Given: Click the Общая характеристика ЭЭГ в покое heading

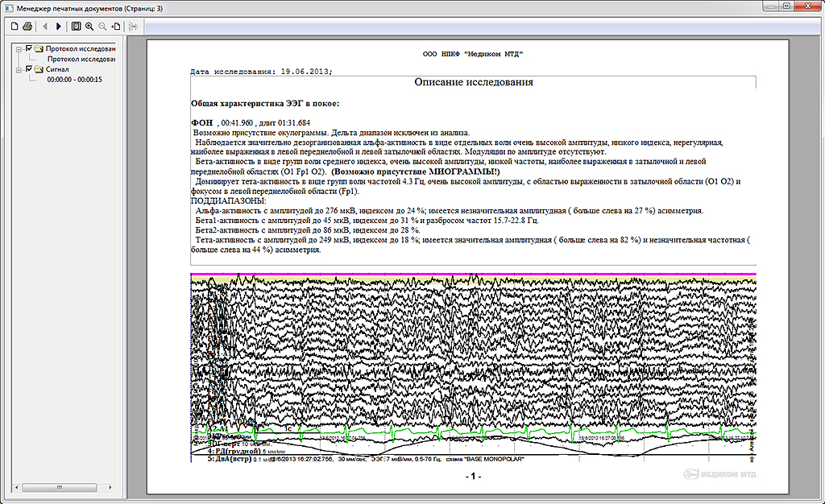Looking at the screenshot, I should 265,104.
